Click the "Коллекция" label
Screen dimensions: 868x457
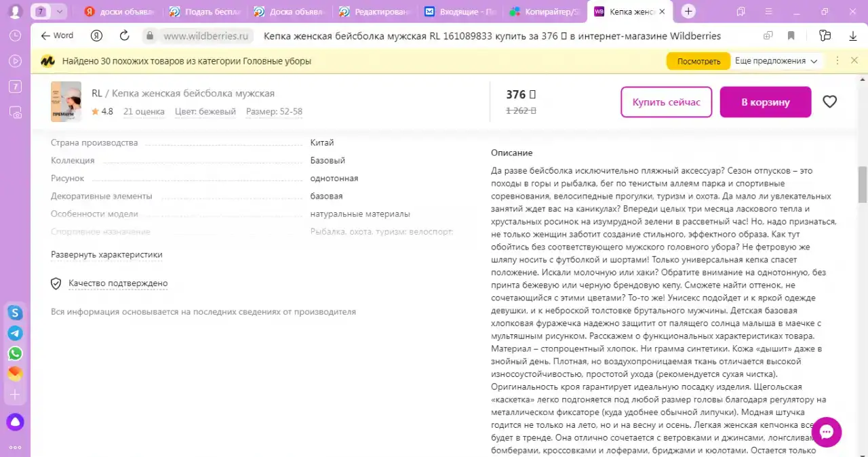coord(73,161)
